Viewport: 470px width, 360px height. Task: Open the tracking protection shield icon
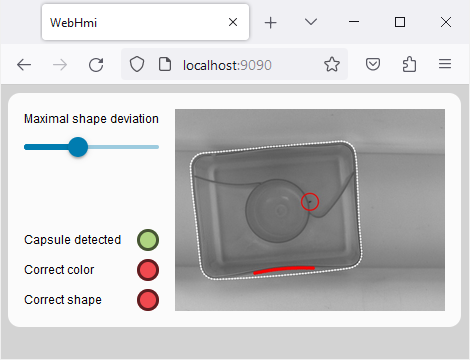(137, 64)
